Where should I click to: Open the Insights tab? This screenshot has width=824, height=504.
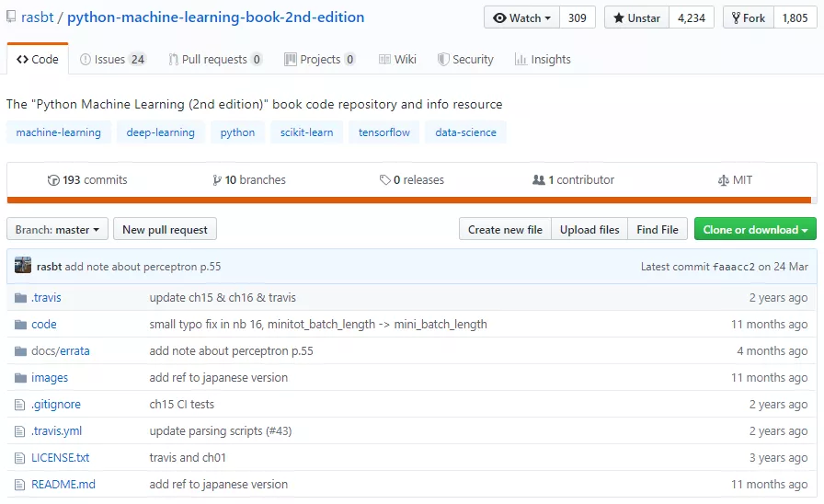tap(543, 59)
